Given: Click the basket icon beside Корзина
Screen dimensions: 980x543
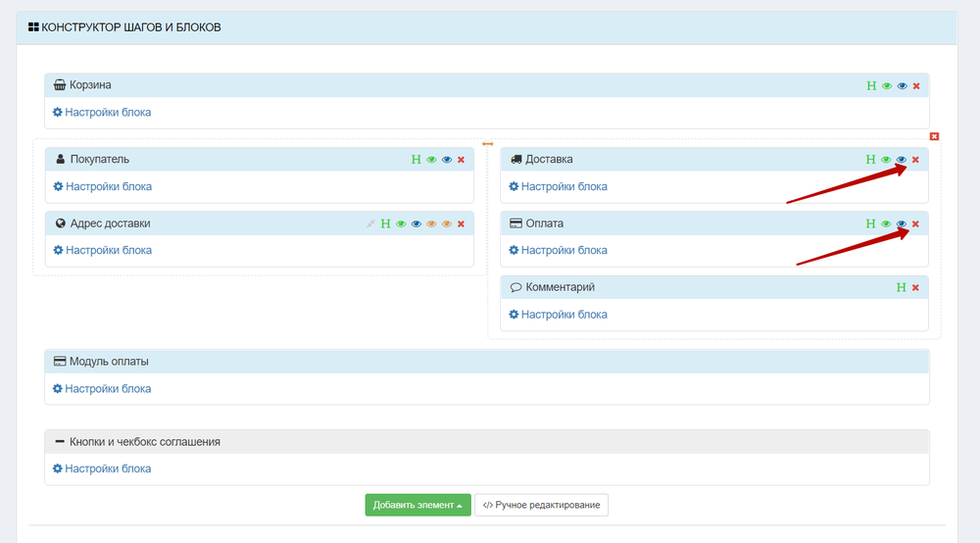Looking at the screenshot, I should pyautogui.click(x=60, y=85).
